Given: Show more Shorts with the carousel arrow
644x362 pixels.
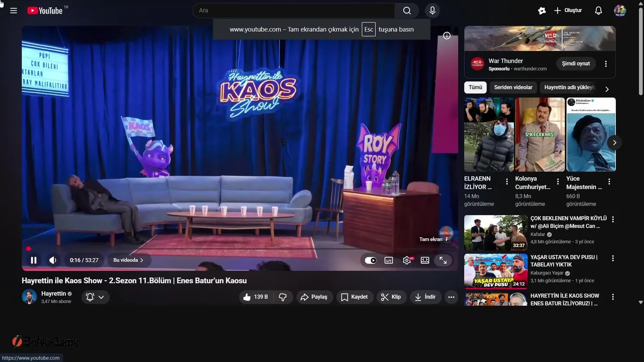Looking at the screenshot, I should (614, 143).
